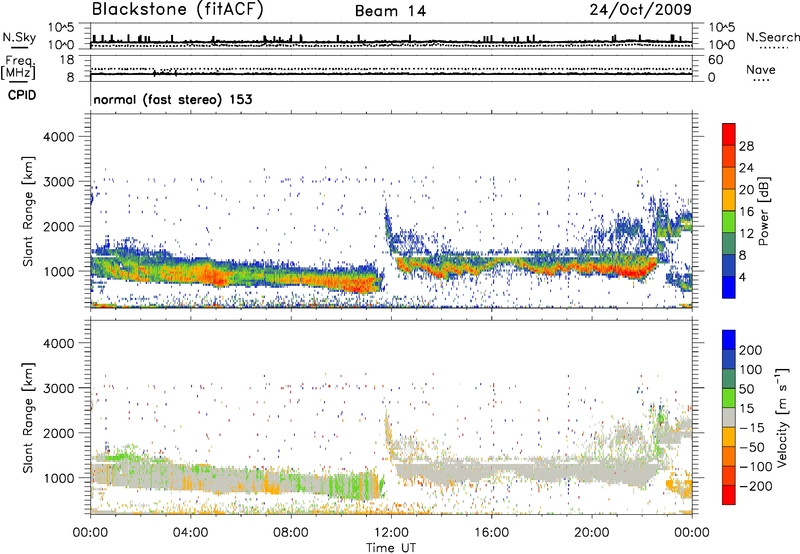
Task: Click the 'N.Search' legend label
Action: click(x=772, y=37)
